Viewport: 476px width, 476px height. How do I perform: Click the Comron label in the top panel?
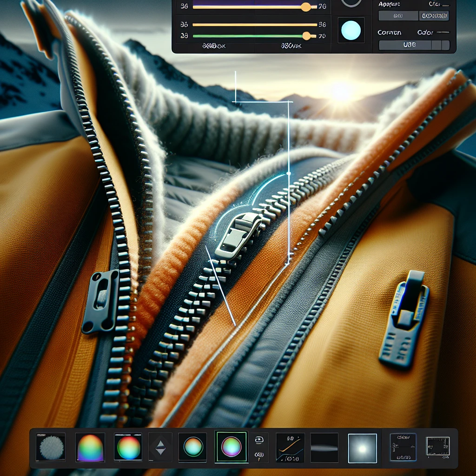tap(389, 33)
